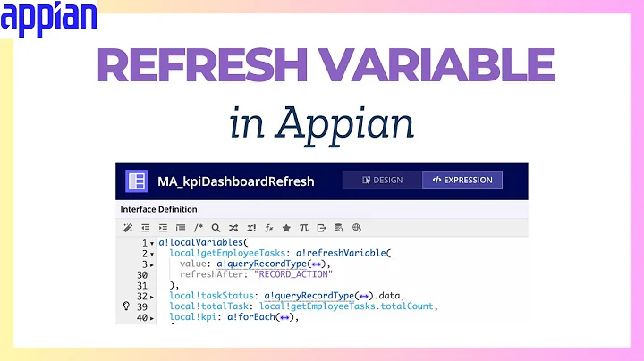Click the magic wand format expression icon
This screenshot has width=644, height=361.
coord(128,228)
